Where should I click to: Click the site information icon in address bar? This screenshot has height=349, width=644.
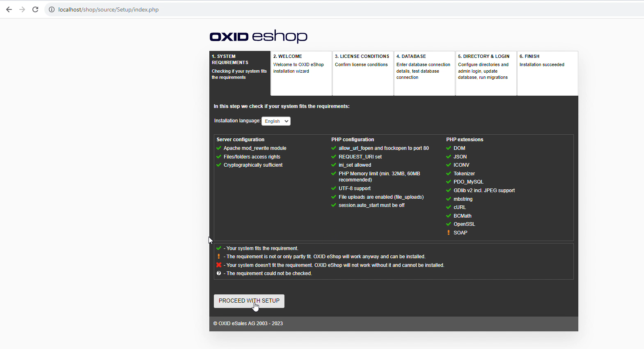point(52,9)
